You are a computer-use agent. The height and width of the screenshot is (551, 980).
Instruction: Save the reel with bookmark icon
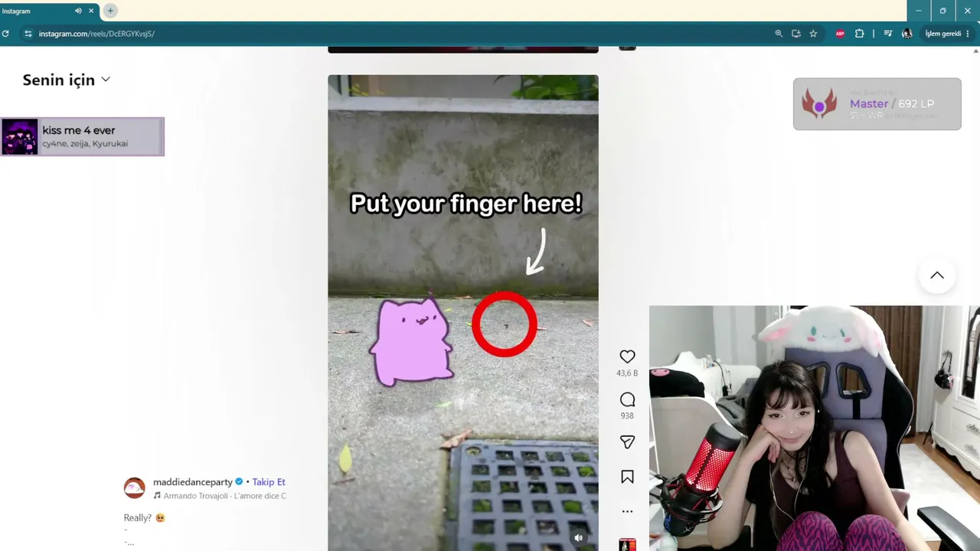(x=627, y=477)
